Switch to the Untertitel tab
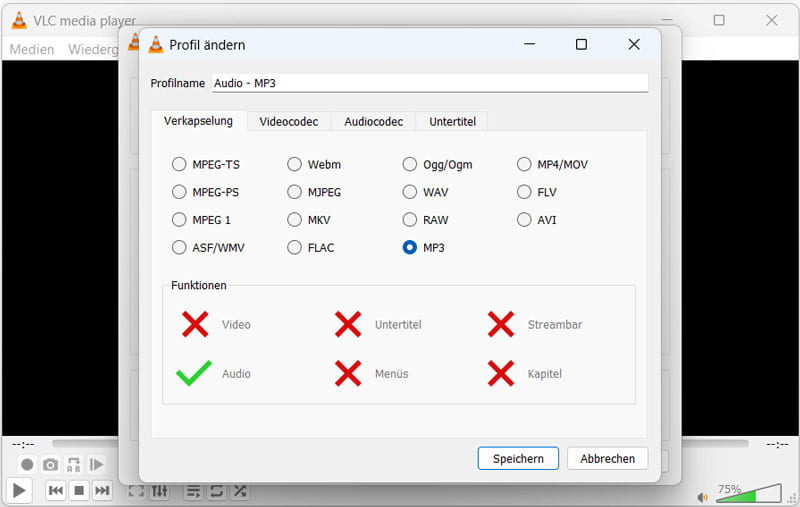 (452, 121)
